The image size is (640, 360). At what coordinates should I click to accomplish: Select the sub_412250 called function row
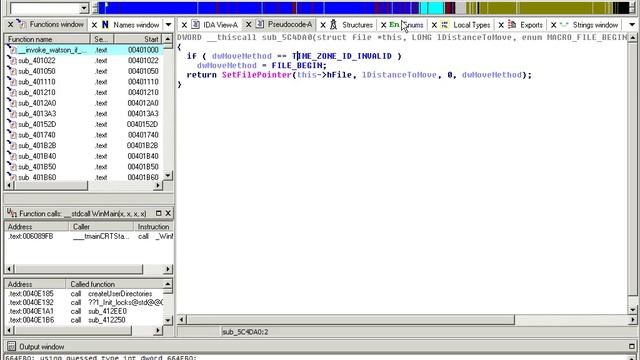84,320
